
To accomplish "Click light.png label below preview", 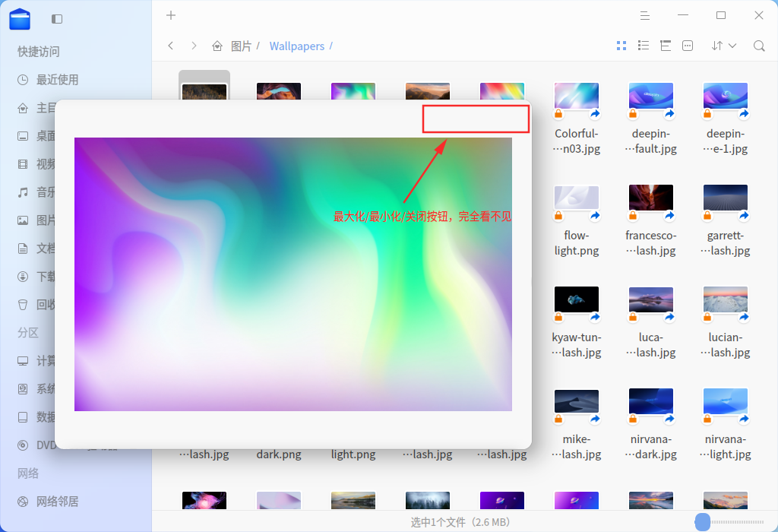I will (353, 454).
